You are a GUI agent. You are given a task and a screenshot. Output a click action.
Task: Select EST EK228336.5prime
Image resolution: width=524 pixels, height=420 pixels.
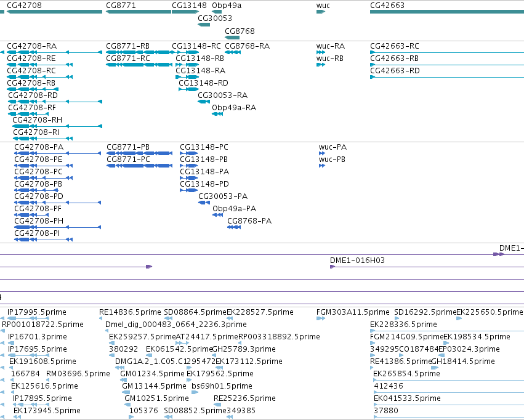pos(403,325)
